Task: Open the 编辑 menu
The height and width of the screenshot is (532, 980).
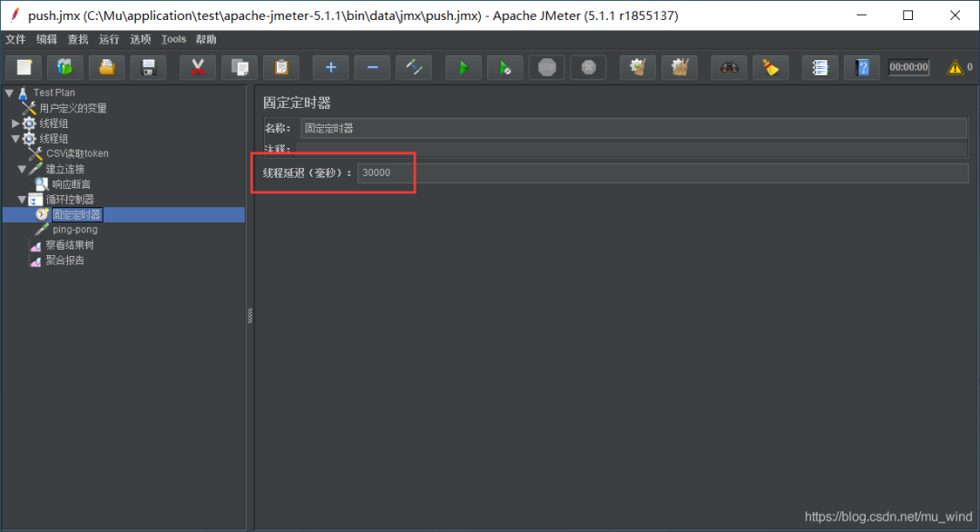Action: [46, 39]
